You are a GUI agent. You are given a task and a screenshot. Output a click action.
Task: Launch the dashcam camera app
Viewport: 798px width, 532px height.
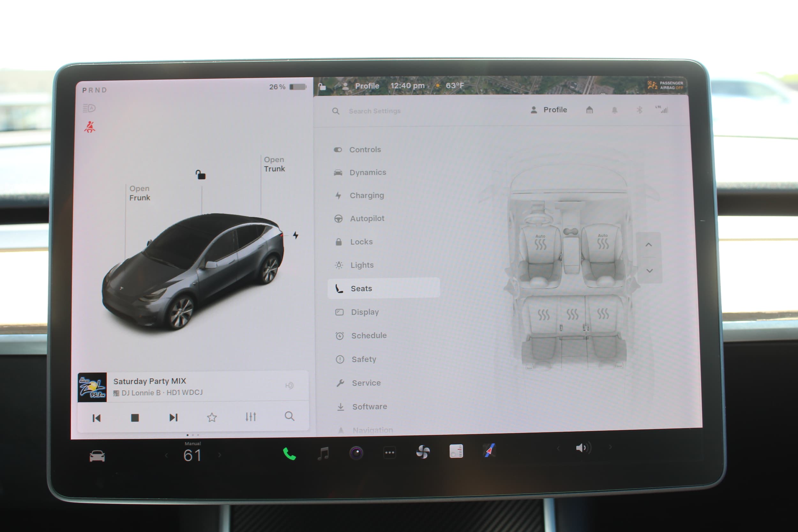[356, 453]
